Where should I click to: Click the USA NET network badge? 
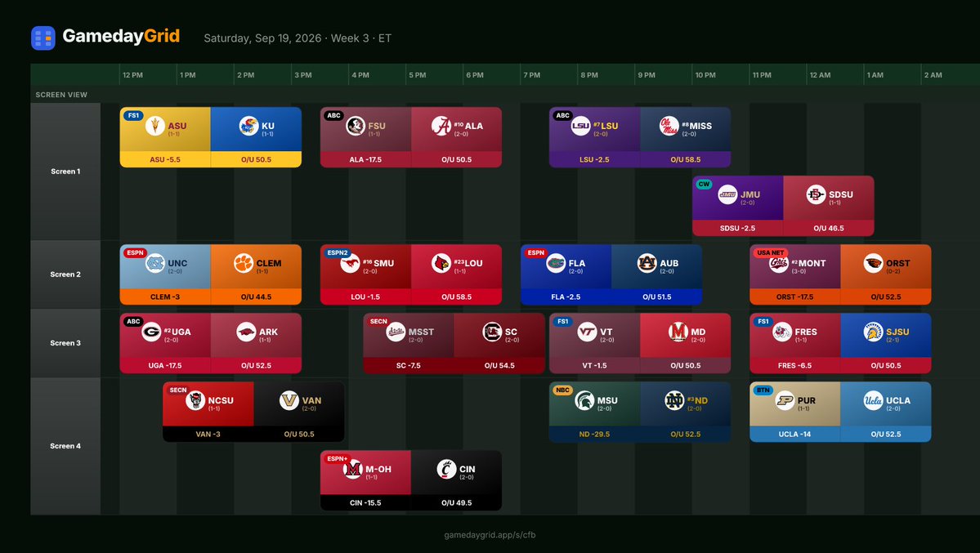(x=770, y=253)
